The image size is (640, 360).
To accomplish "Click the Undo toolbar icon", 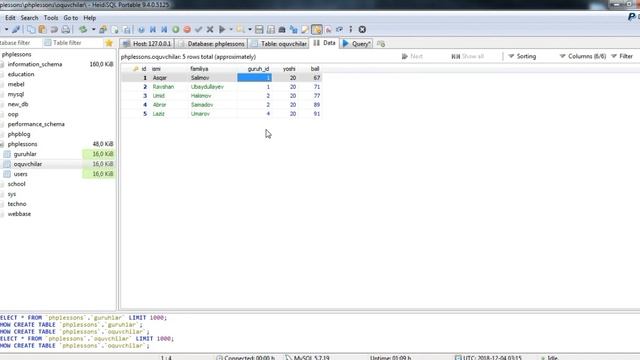I will pyautogui.click(x=54, y=29).
